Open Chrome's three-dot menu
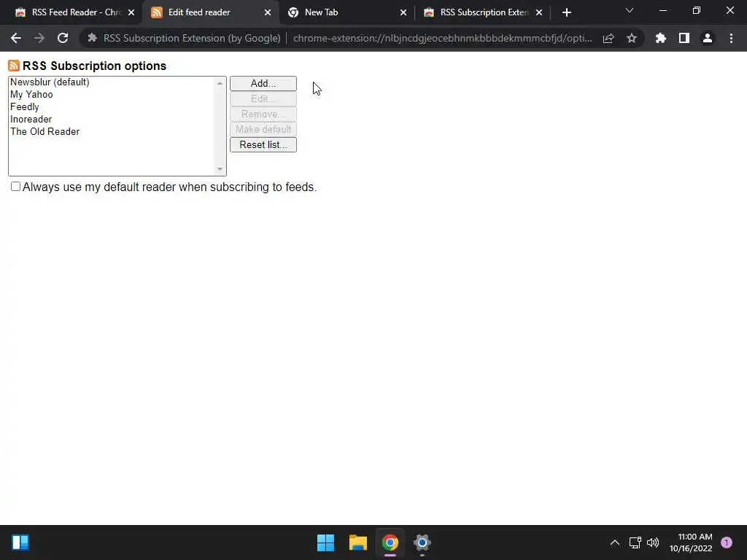This screenshot has width=747, height=560. tap(731, 38)
